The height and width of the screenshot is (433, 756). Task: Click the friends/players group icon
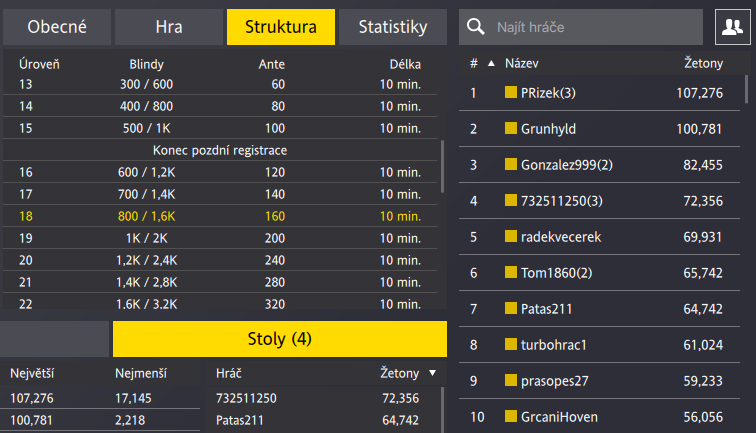(733, 27)
